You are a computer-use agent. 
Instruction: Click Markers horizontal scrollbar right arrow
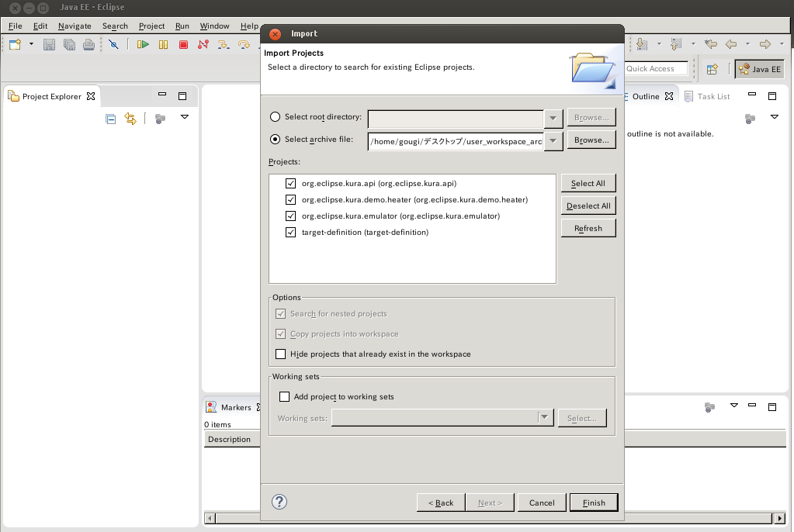tap(780, 518)
